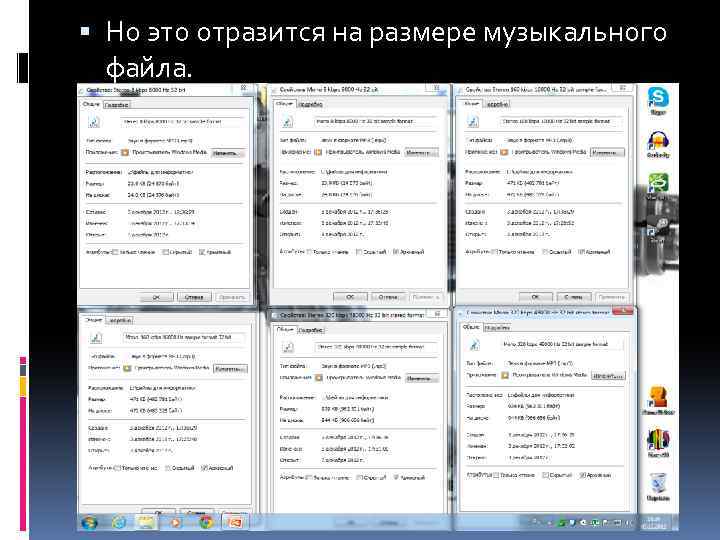This screenshot has width=720, height=540.
Task: Click Windows Media Player icon in Mono 320 kbps dialog
Action: (x=505, y=375)
